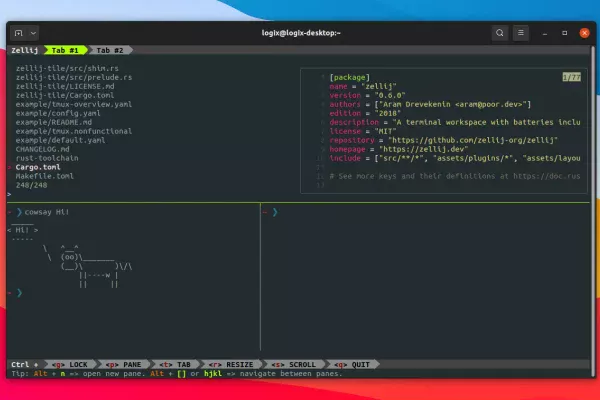Viewport: 600px width, 400px height.
Task: Select zellij-tile/src/shim.rs in file list
Action: click(x=67, y=69)
